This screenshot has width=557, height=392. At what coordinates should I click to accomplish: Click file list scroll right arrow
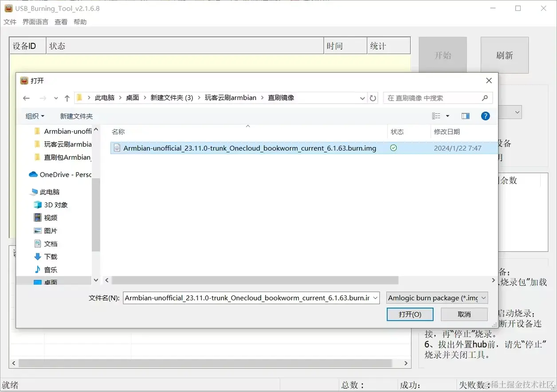coord(493,280)
